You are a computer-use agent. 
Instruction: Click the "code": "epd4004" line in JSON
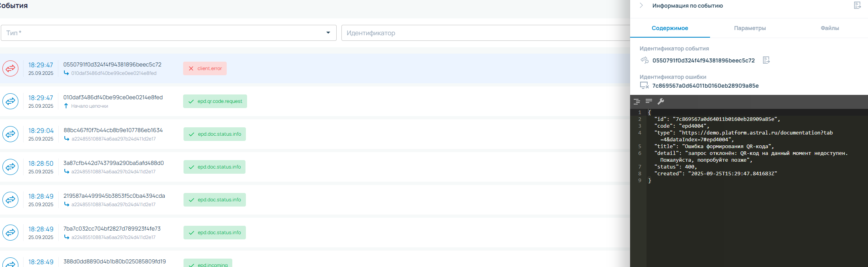coord(682,126)
